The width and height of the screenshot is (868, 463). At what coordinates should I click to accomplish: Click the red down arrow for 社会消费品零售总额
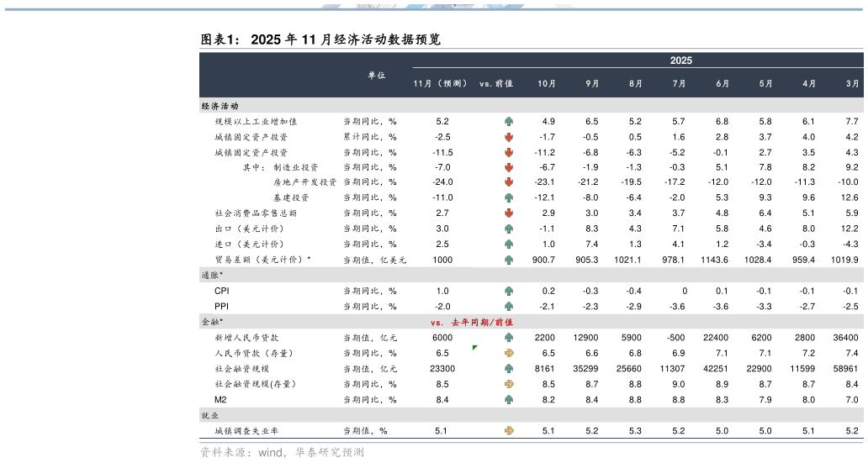click(x=509, y=213)
